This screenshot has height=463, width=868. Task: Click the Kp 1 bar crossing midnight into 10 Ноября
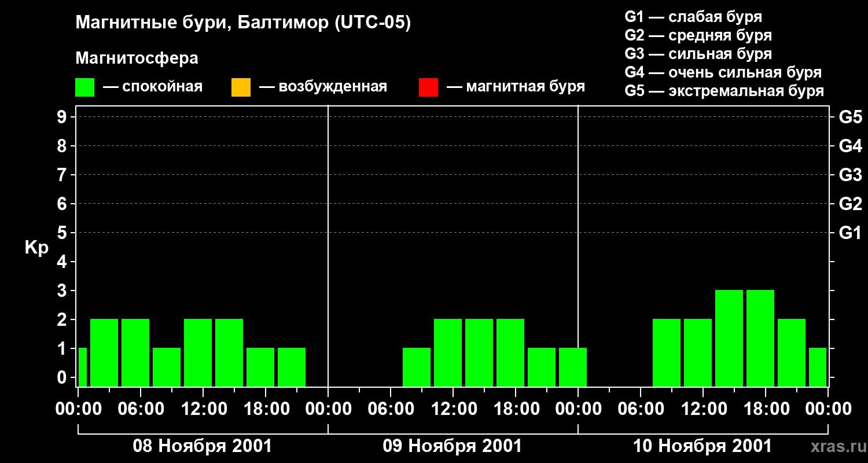(573, 367)
